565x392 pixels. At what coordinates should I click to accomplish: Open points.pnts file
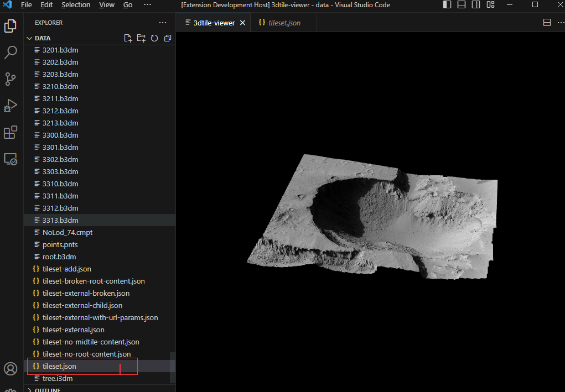(x=100, y=245)
